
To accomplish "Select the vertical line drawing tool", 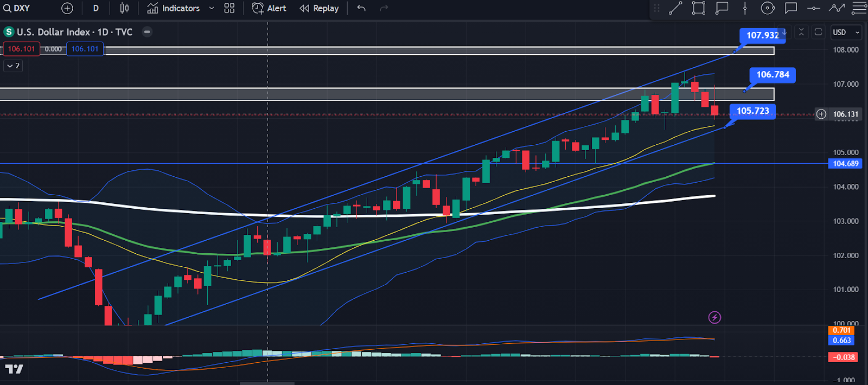I will (x=745, y=8).
